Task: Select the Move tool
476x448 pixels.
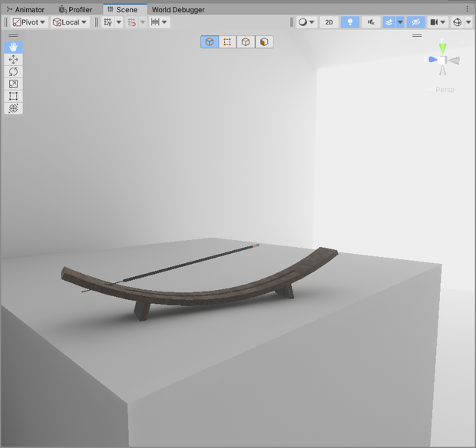Action: 13,59
